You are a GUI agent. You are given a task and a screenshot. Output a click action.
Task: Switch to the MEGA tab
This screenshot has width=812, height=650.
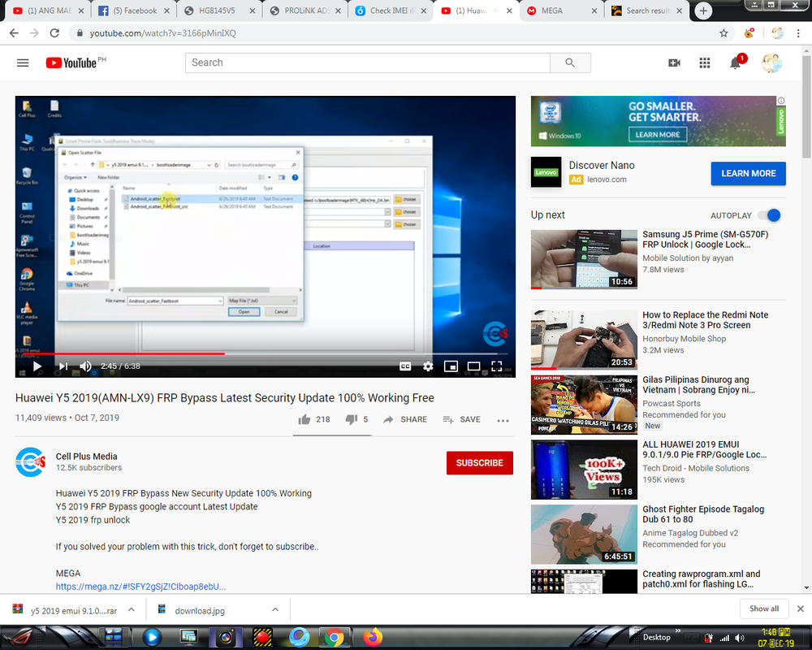(561, 11)
